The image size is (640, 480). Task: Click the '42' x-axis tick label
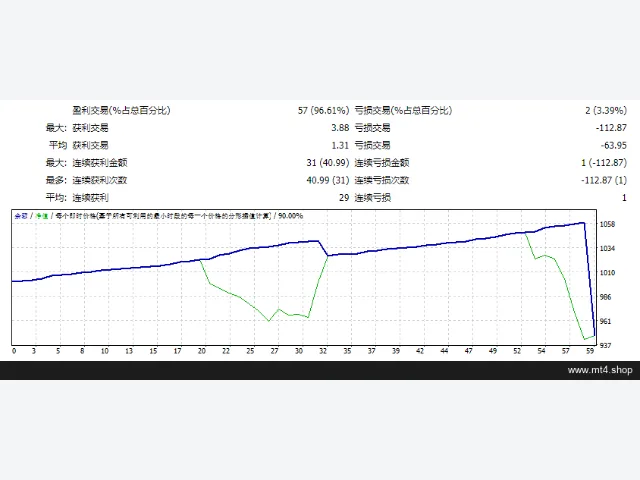(420, 351)
